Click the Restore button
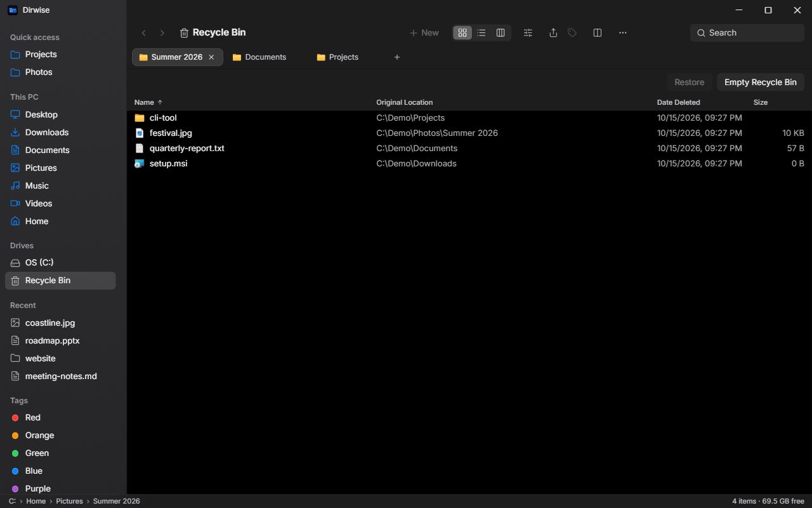 689,82
